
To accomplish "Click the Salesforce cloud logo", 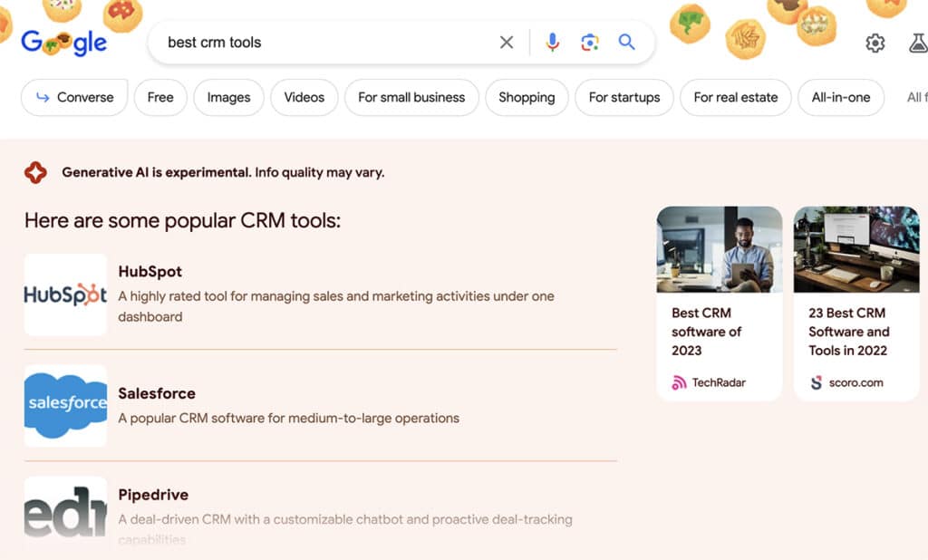I will [x=65, y=405].
